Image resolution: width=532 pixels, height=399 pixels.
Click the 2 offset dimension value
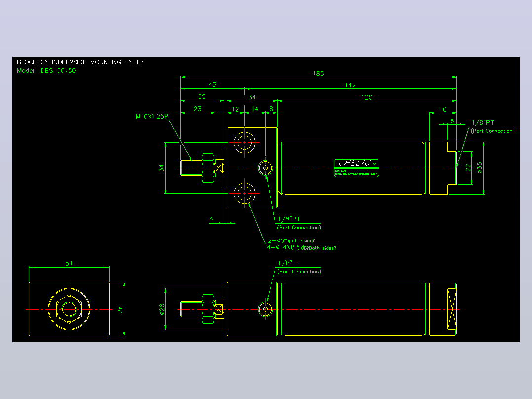click(212, 220)
